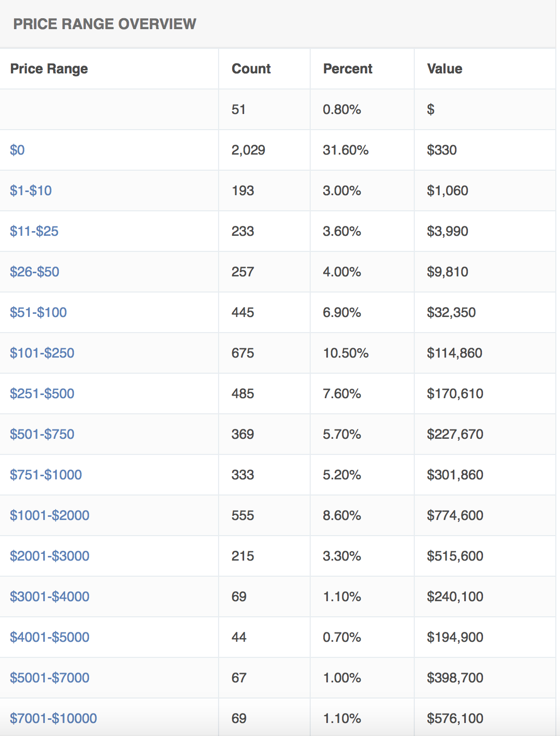Open the $0 price range link
This screenshot has height=736, width=560.
pyautogui.click(x=17, y=150)
